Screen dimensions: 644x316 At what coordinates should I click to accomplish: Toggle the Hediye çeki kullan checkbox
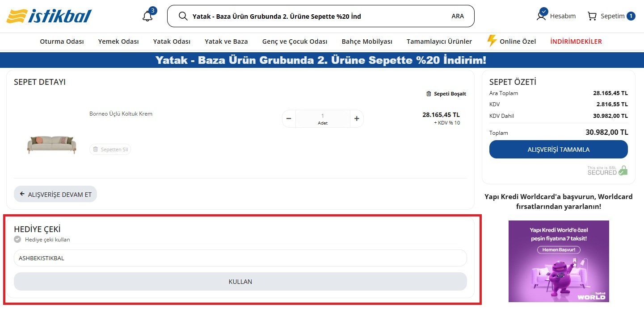(x=17, y=239)
